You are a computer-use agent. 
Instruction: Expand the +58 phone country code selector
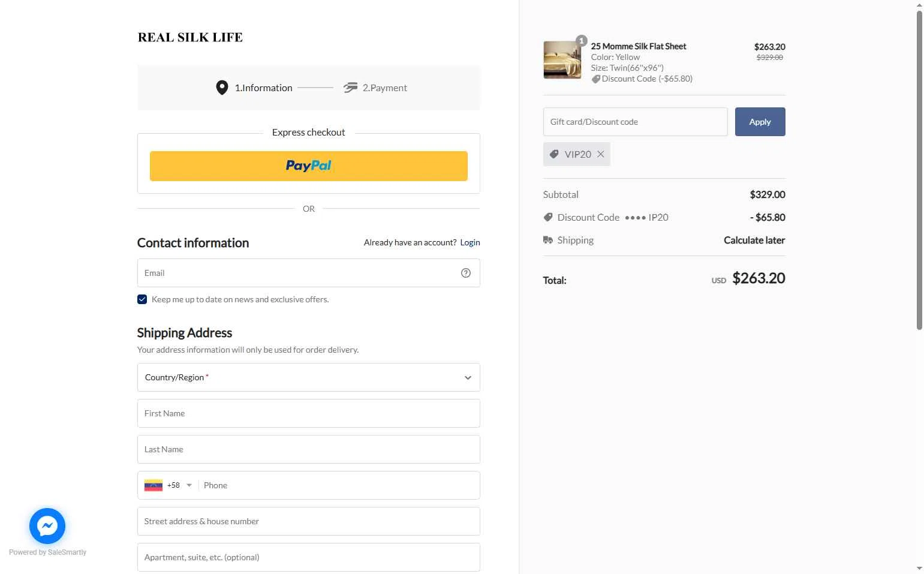179,485
